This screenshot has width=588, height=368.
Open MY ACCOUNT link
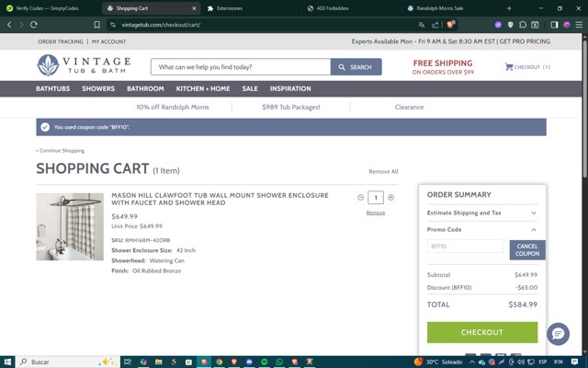pyautogui.click(x=108, y=41)
